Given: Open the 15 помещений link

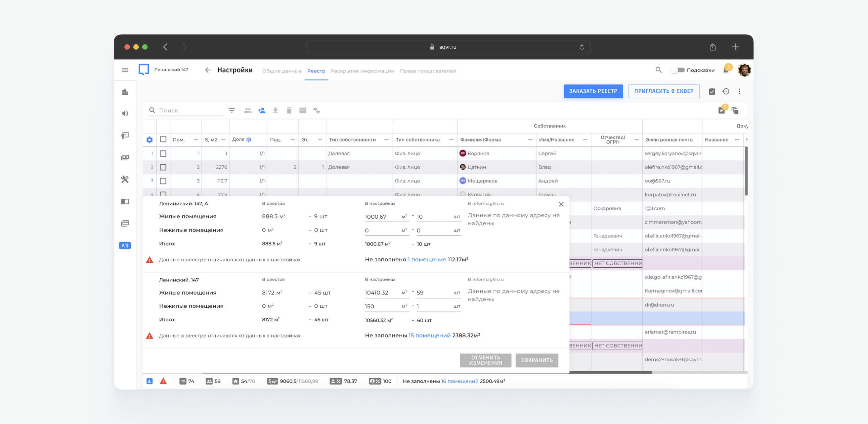Looking at the screenshot, I should click(x=429, y=335).
